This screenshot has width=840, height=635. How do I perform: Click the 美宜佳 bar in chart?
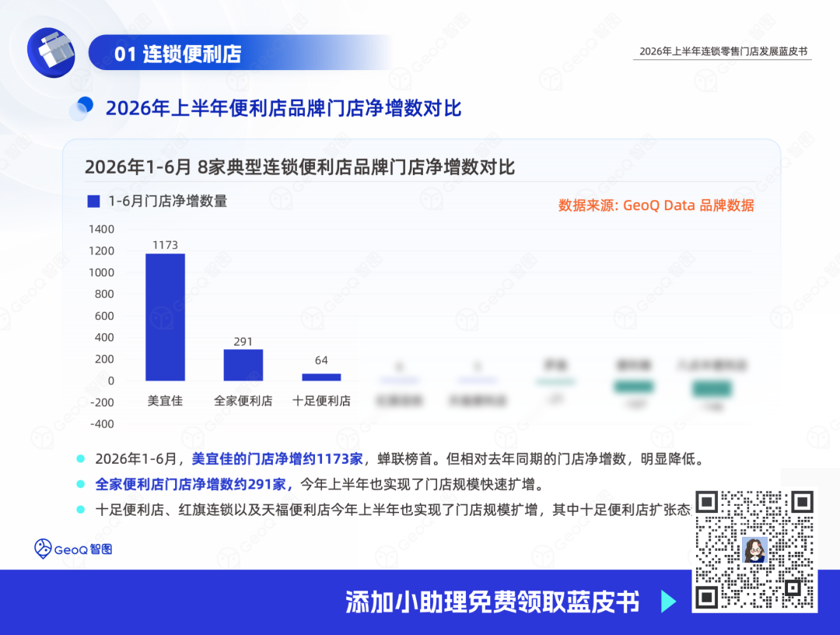[166, 317]
